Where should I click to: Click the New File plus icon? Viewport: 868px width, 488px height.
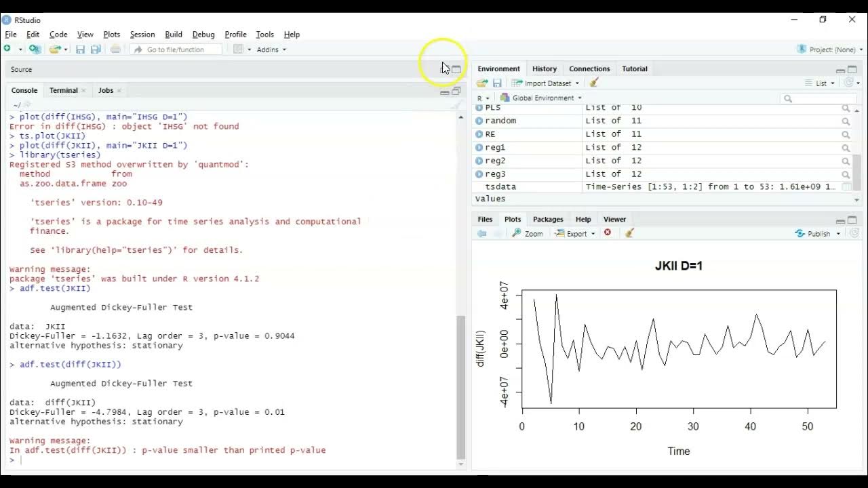click(x=7, y=49)
